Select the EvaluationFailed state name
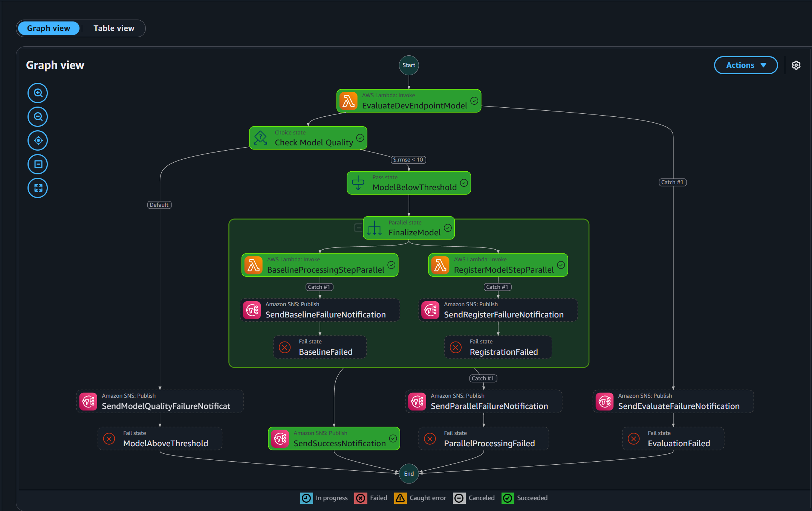 tap(679, 444)
